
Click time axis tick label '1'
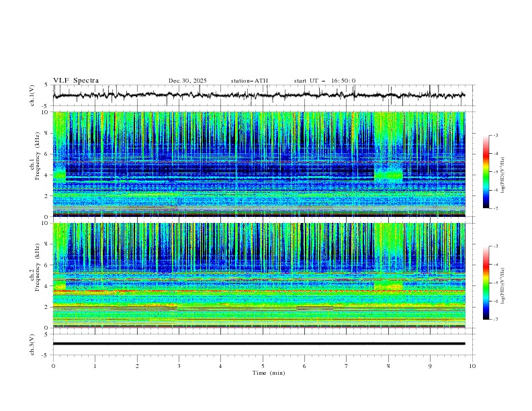tap(95, 366)
